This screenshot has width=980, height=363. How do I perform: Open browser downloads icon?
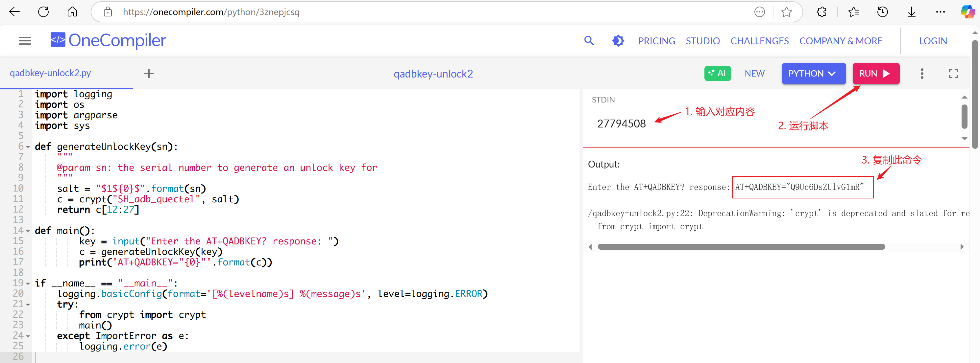[x=911, y=12]
